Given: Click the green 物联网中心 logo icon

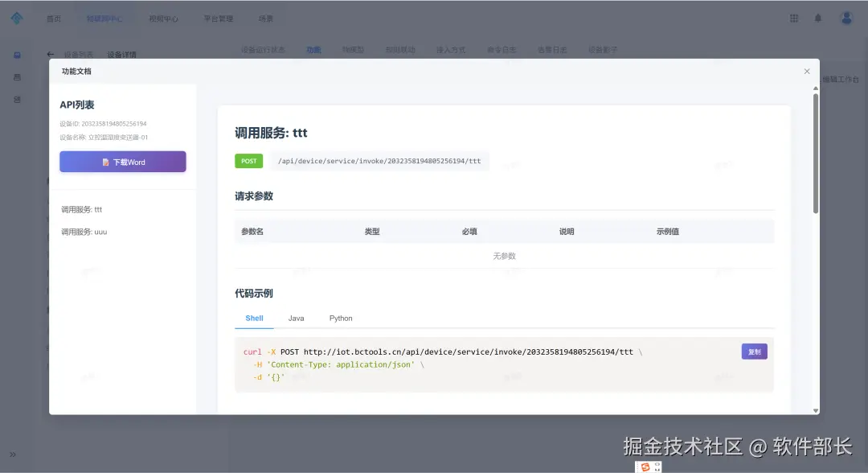Looking at the screenshot, I should tap(18, 17).
